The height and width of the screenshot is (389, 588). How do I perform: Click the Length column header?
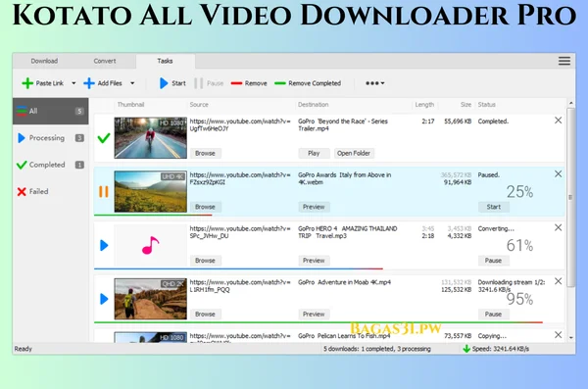pos(424,104)
